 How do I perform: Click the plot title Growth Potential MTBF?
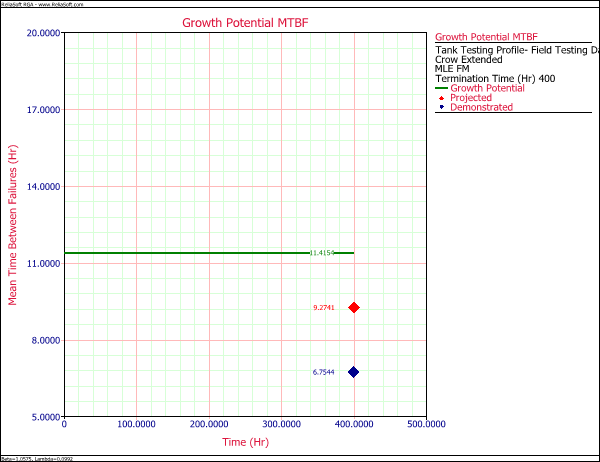click(244, 23)
